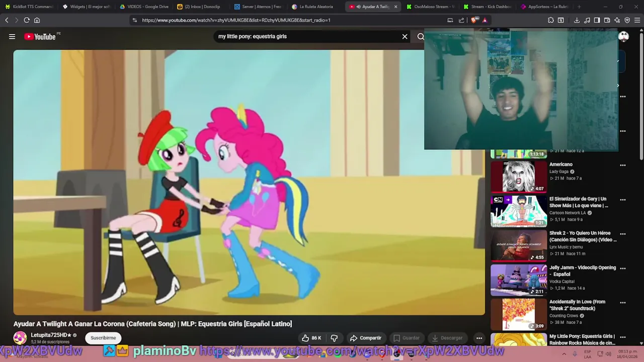Open a new browser tab
Viewport: 644px width, 362px height.
point(579,7)
